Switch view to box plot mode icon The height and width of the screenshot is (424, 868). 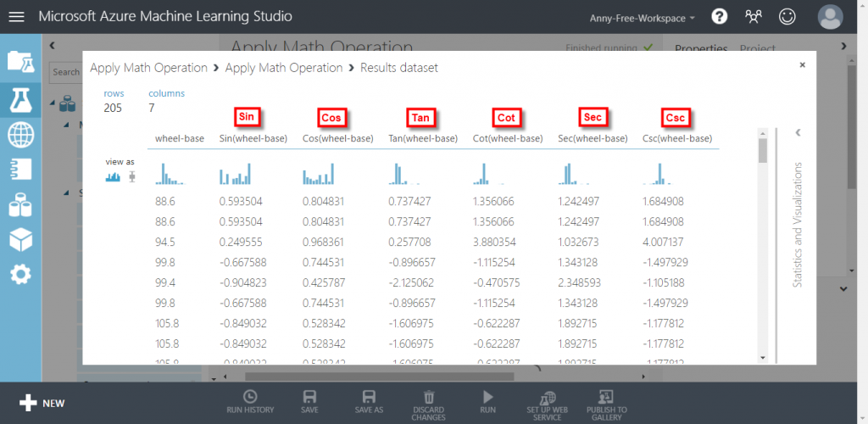[x=131, y=176]
